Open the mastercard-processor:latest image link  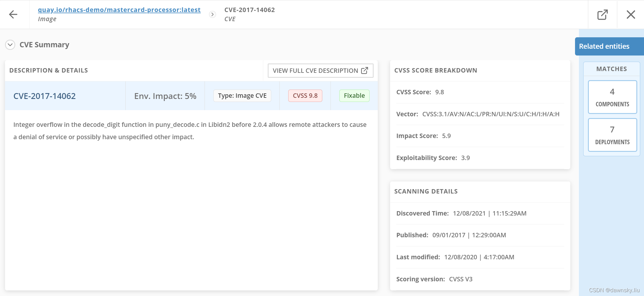click(119, 10)
